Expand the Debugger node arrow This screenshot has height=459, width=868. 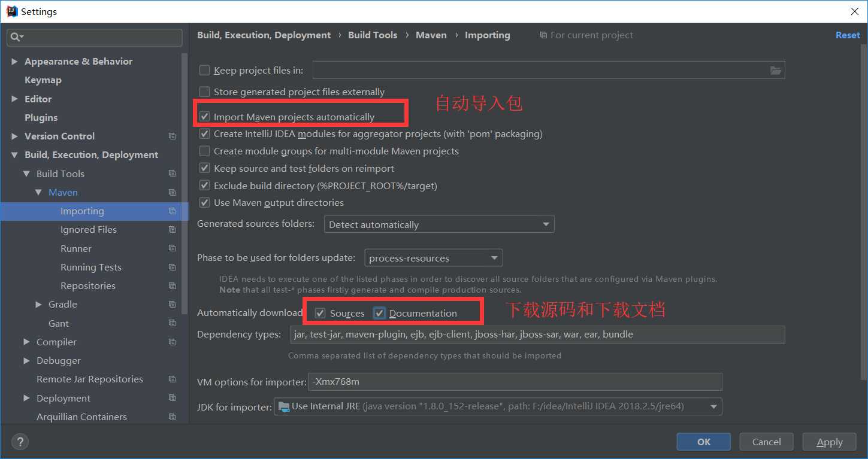26,361
